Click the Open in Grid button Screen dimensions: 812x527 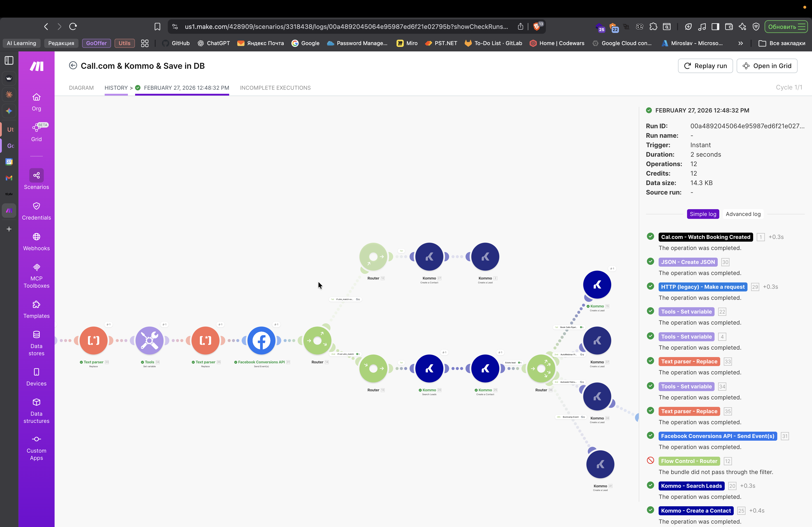[767, 66]
